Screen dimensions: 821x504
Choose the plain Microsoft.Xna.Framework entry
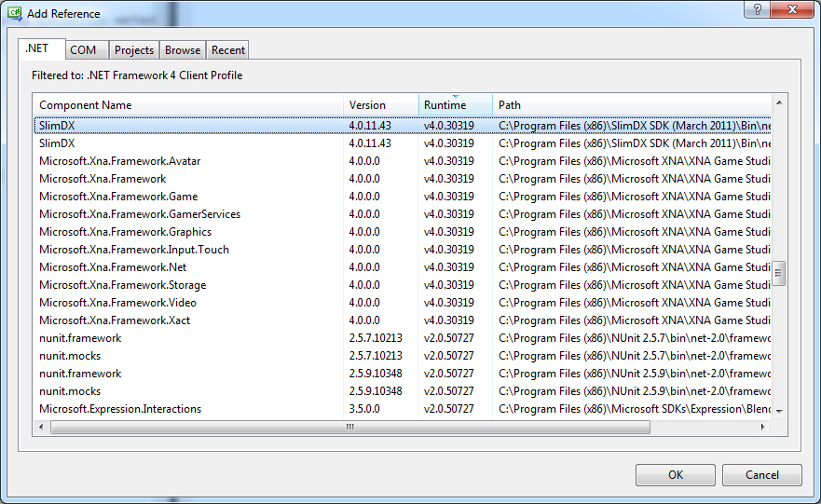click(x=403, y=179)
